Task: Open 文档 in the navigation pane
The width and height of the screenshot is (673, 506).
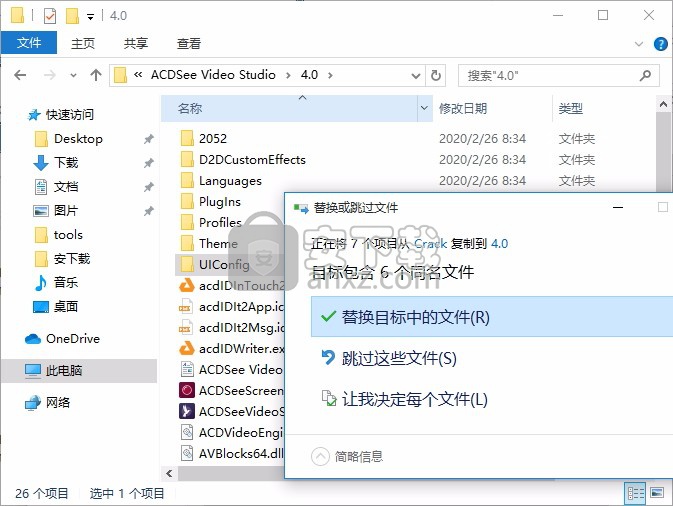Action: (x=66, y=187)
